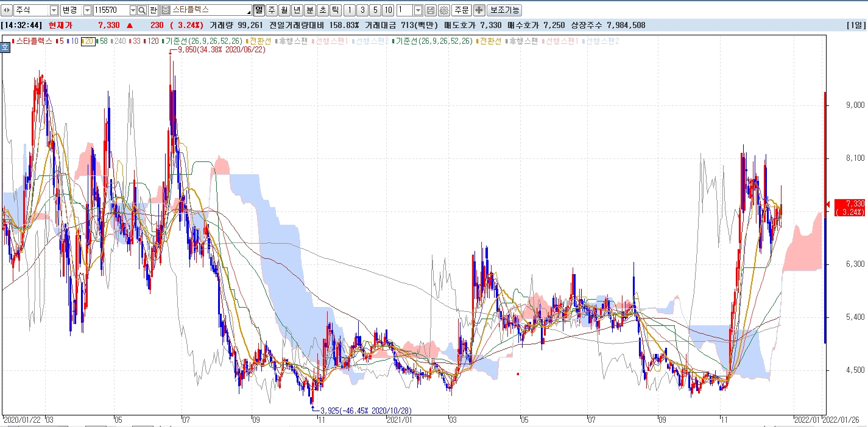Screen dimensions: 868x427
Task: Click the gray icon before 스타플렉스 name
Action: [166, 10]
